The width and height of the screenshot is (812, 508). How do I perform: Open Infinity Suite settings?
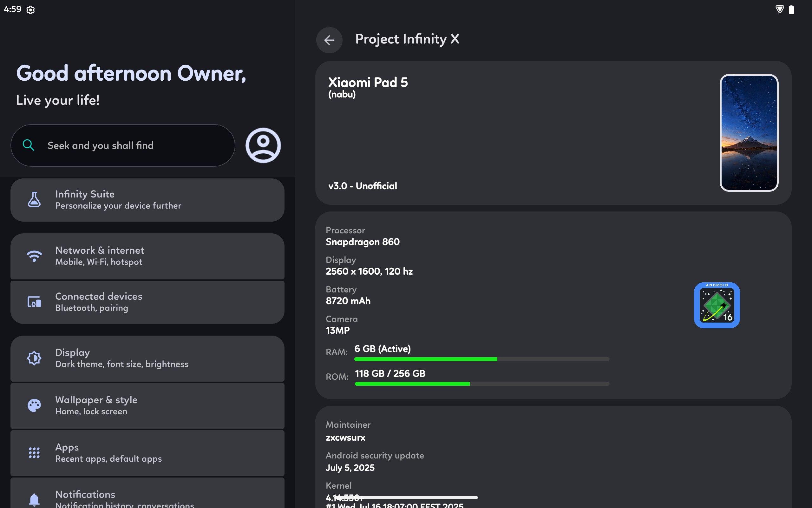point(147,200)
